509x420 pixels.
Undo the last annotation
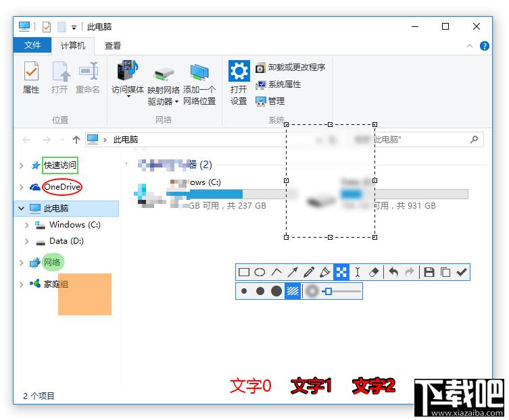tap(393, 272)
